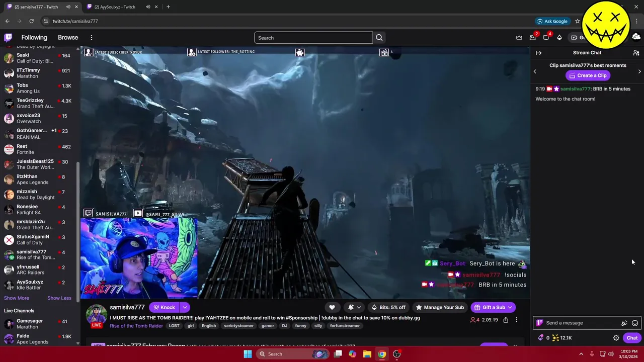This screenshot has width=644, height=362.
Task: Expand the Gift a Sub options
Action: 510,307
